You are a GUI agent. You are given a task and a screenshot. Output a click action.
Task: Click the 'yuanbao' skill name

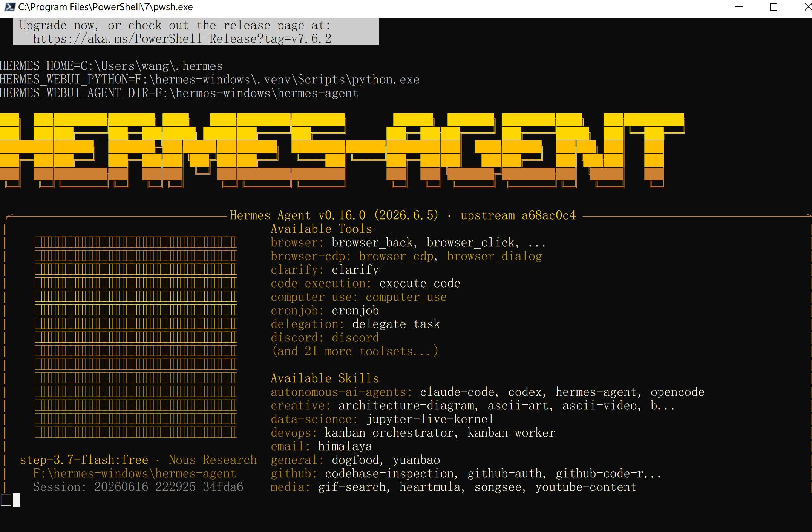(416, 460)
